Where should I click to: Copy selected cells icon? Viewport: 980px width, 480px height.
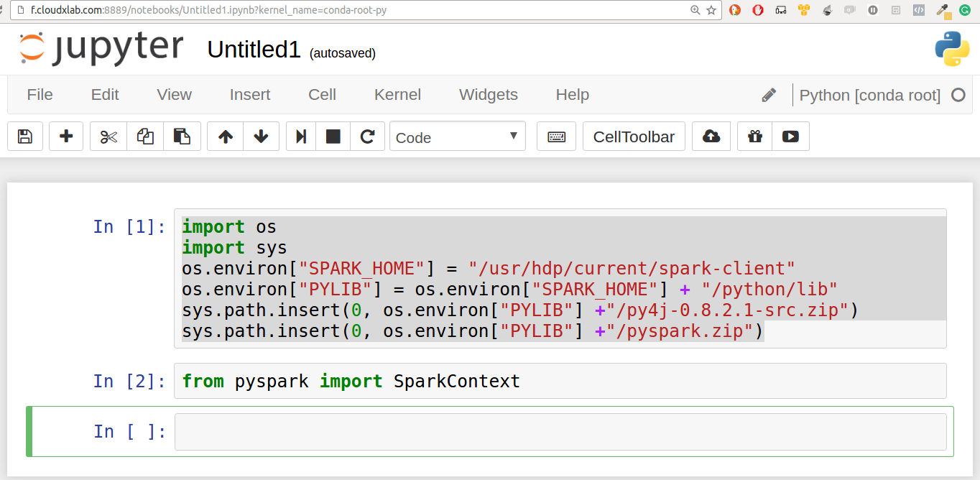coord(145,137)
